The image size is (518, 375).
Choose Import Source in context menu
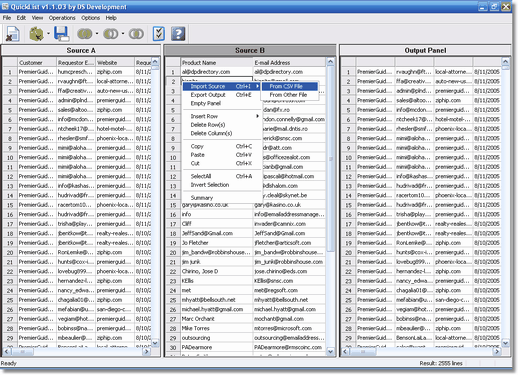pos(222,86)
